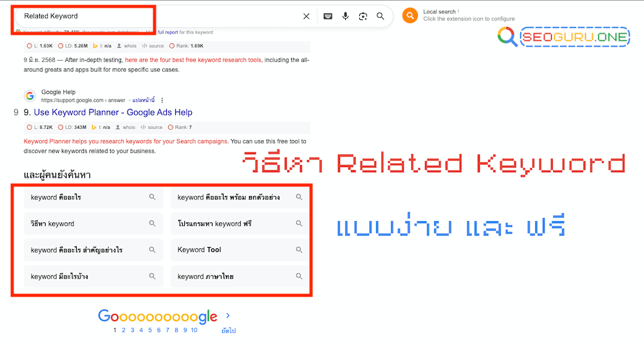Click the 'ถัดไป' next page link
Screen dimensions: 644x345
(229, 331)
